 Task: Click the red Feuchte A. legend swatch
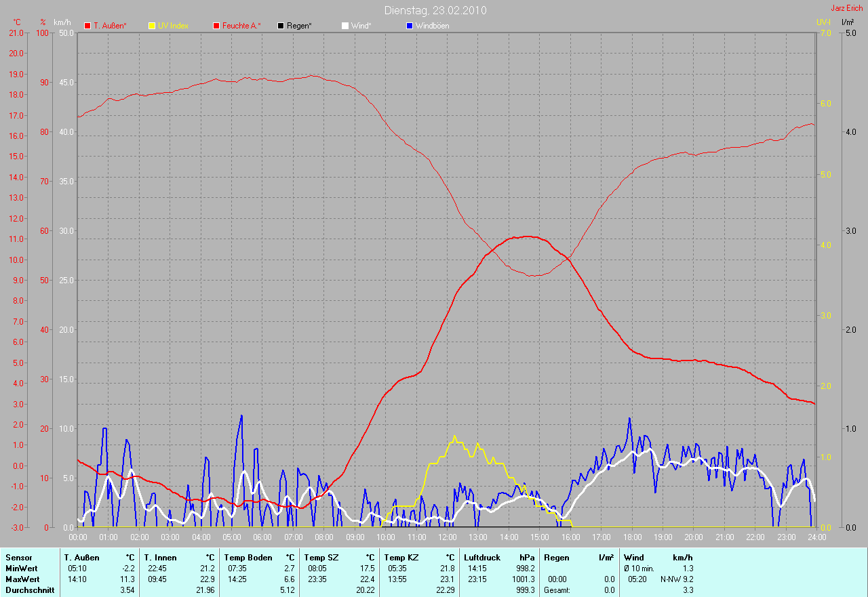click(x=216, y=26)
